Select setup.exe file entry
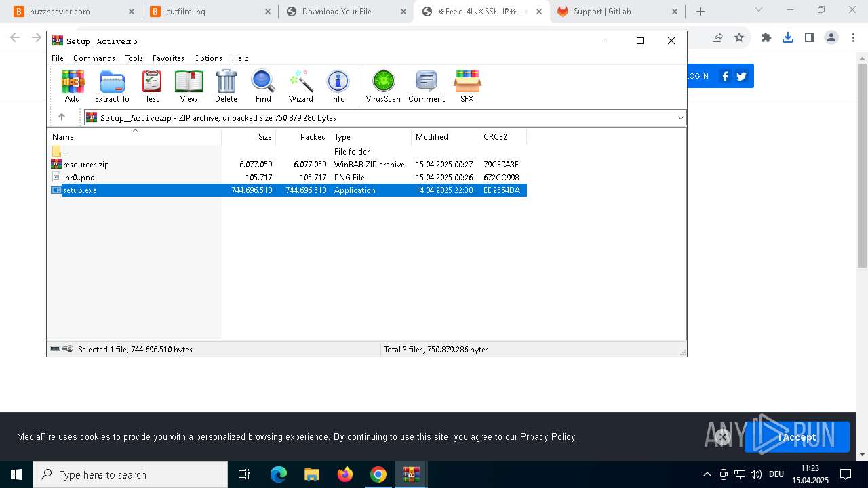The width and height of the screenshot is (868, 488). point(287,190)
